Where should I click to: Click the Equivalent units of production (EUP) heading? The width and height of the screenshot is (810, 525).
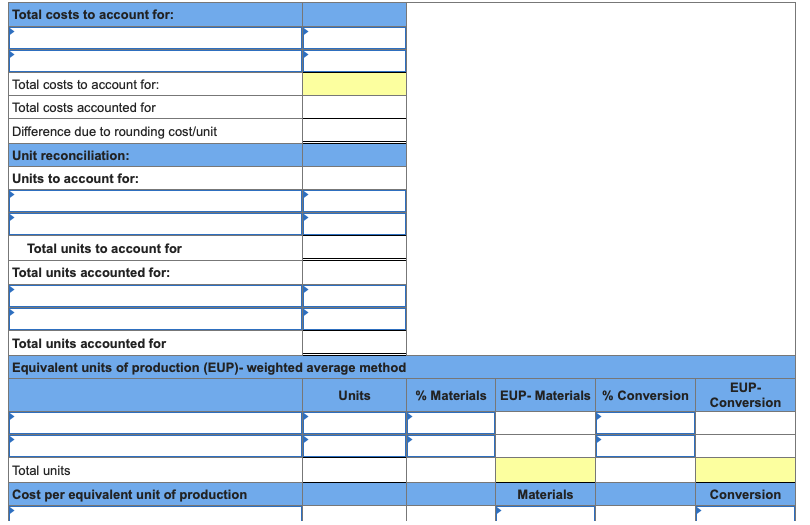[x=209, y=367]
